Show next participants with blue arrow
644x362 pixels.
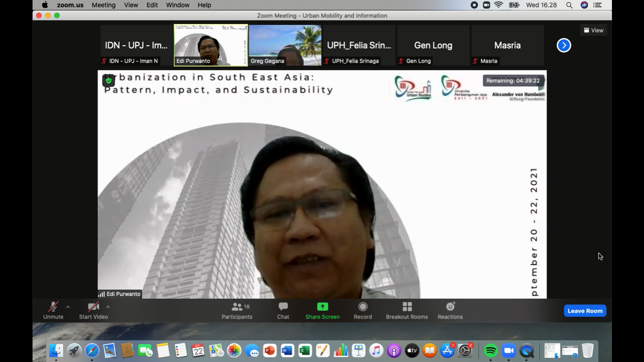564,45
